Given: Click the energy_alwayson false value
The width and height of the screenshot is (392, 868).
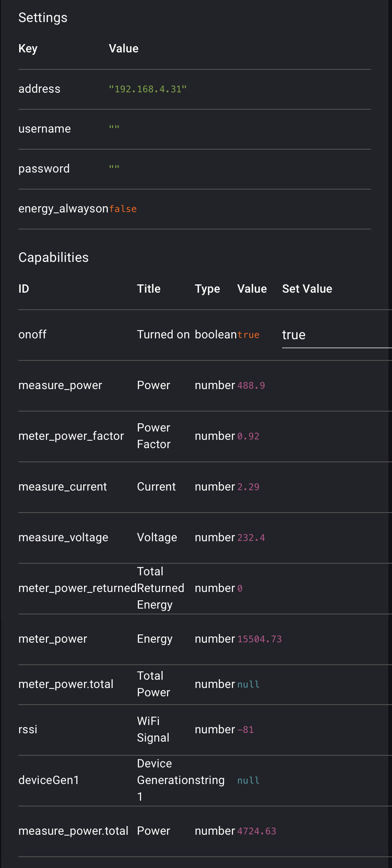Looking at the screenshot, I should point(123,209).
